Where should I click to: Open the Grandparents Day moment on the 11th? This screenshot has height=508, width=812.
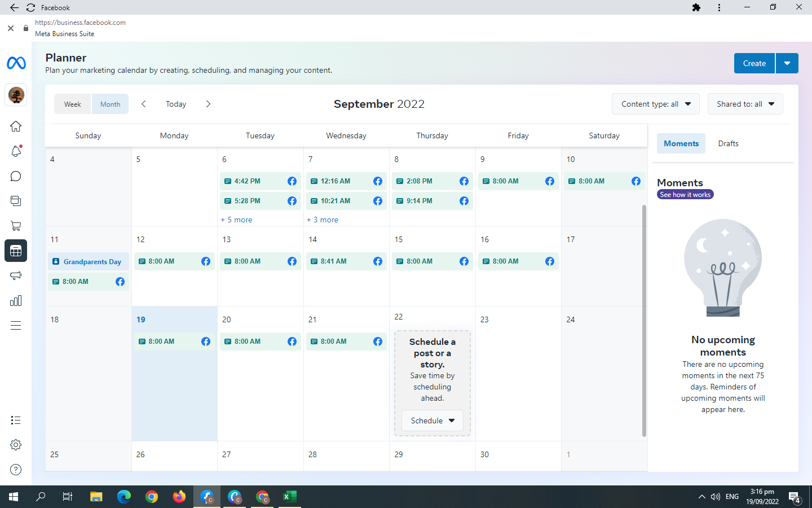89,261
